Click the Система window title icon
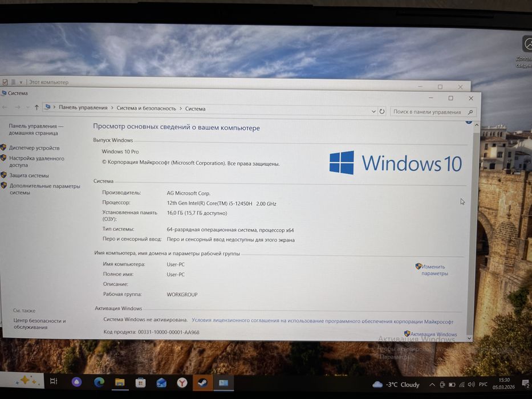Screen dimensions: 532x399 click(x=4, y=92)
